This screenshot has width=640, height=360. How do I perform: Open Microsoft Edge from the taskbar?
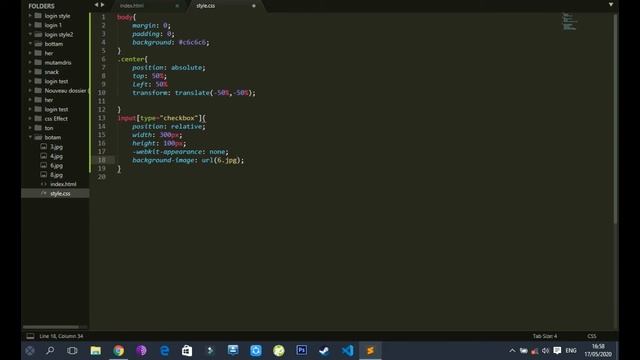[164, 351]
